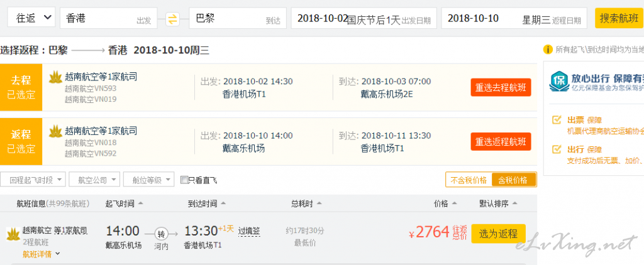The height and width of the screenshot is (265, 644).
Task: Click the 选为返程 button
Action: [498, 234]
